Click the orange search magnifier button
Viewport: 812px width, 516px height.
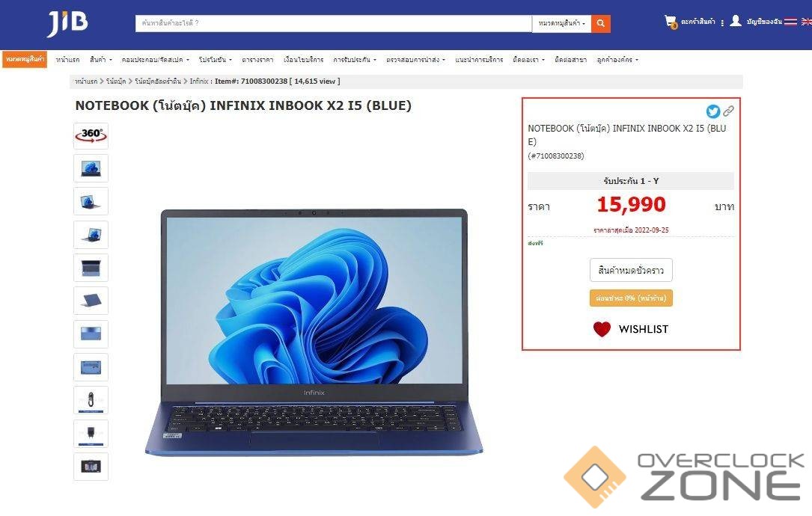point(601,23)
